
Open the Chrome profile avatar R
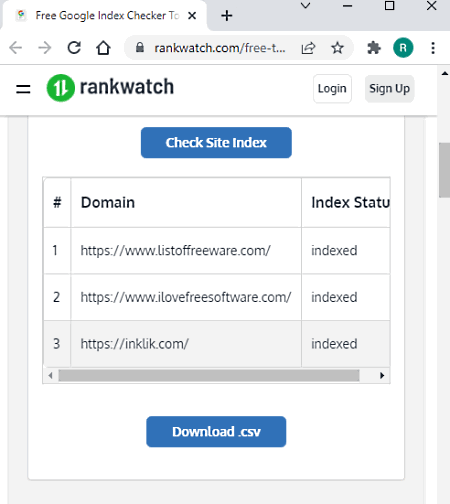[403, 48]
